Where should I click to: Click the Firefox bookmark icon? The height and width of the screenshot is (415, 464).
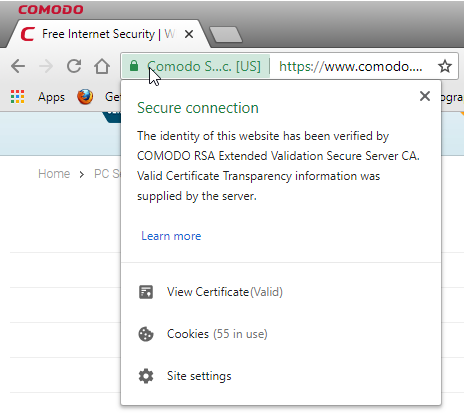point(85,97)
